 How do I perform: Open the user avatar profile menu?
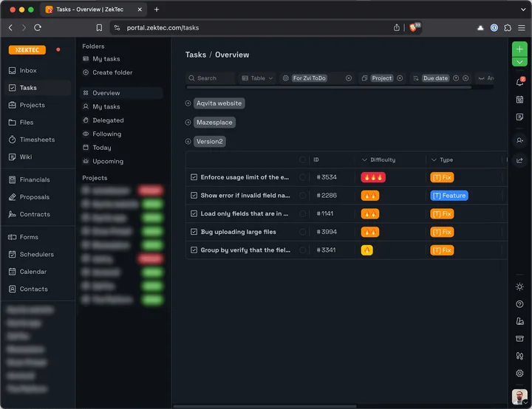pos(519,396)
